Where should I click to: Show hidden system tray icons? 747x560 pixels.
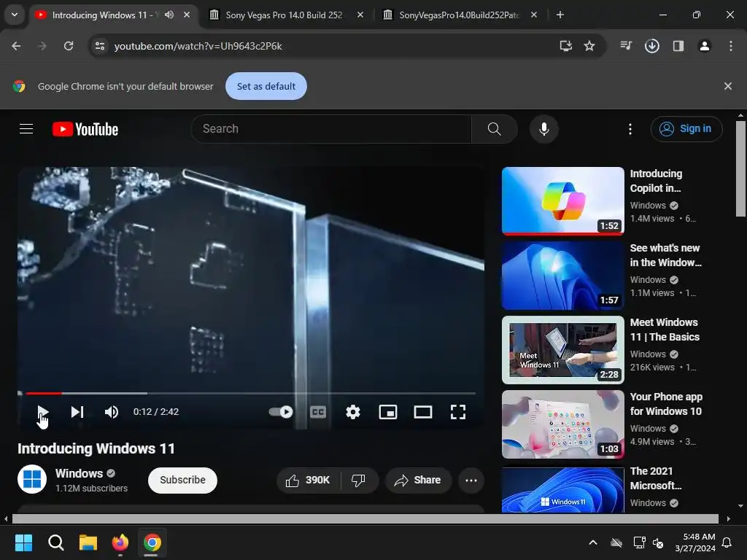[593, 542]
